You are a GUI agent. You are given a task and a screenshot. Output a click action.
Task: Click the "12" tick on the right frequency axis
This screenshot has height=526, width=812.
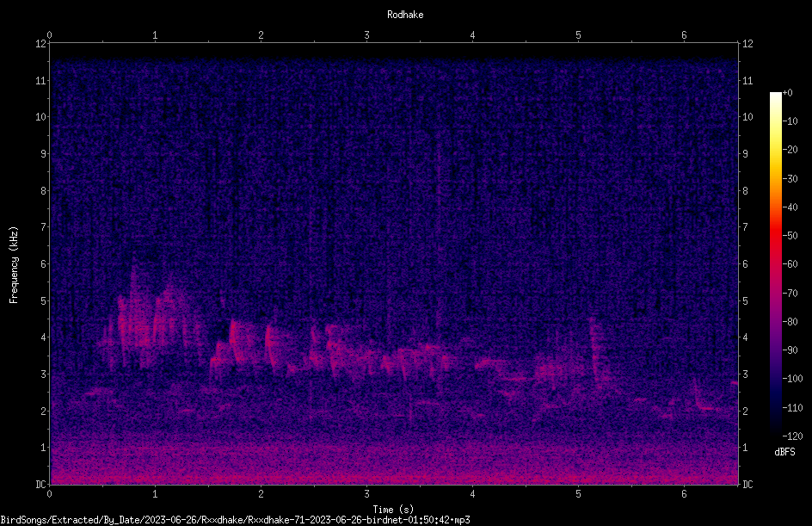(747, 44)
